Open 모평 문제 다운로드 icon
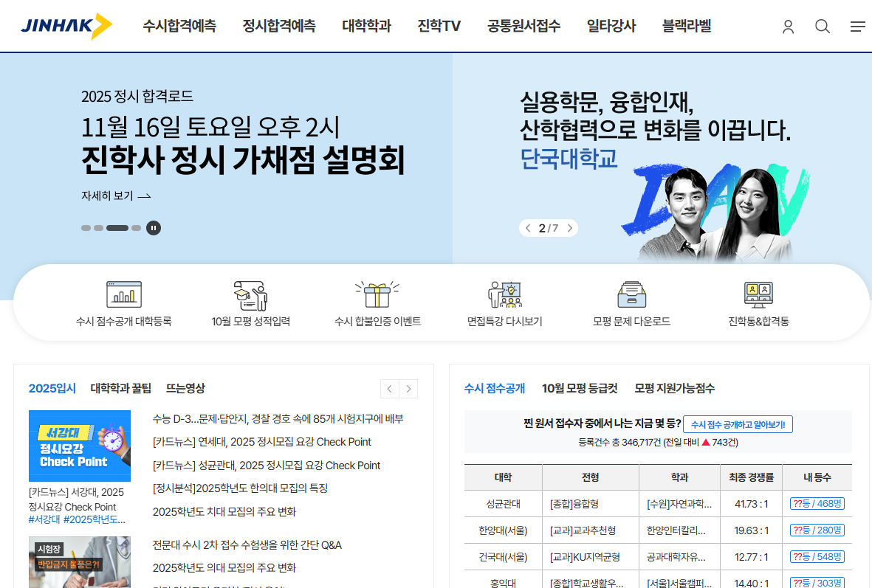The height and width of the screenshot is (588, 872). tap(632, 294)
